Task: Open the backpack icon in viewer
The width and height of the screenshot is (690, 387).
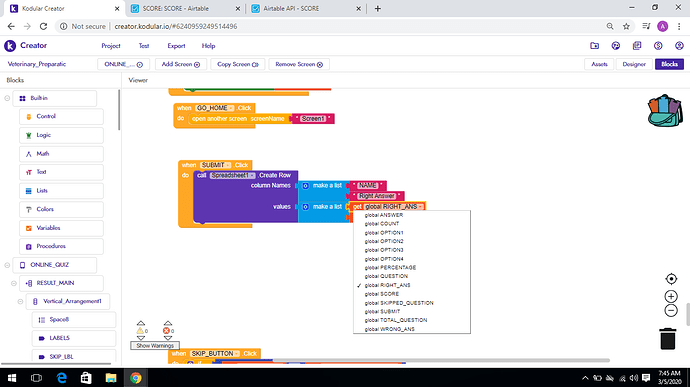Action: 665,111
